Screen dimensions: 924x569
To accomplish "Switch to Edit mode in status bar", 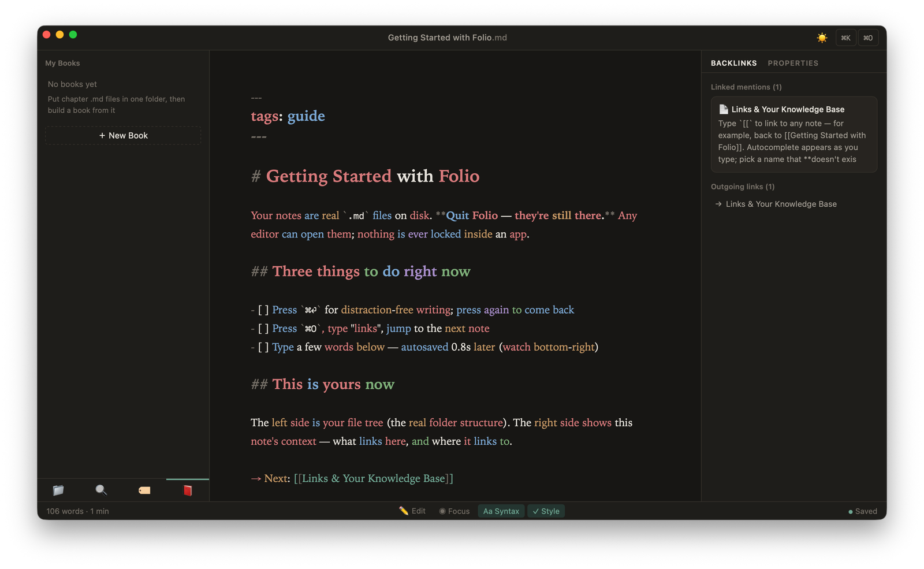I will (x=412, y=511).
